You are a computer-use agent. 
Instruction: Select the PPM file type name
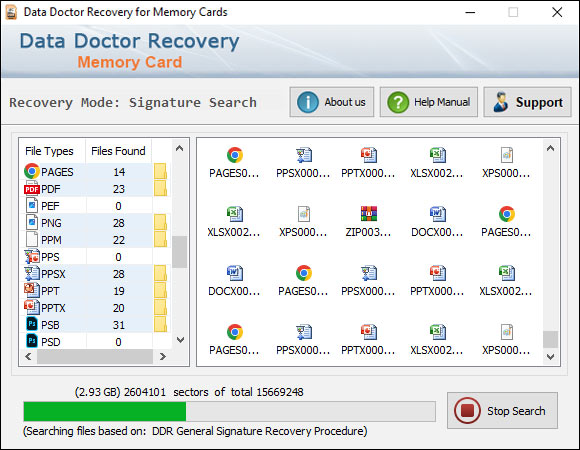click(51, 240)
